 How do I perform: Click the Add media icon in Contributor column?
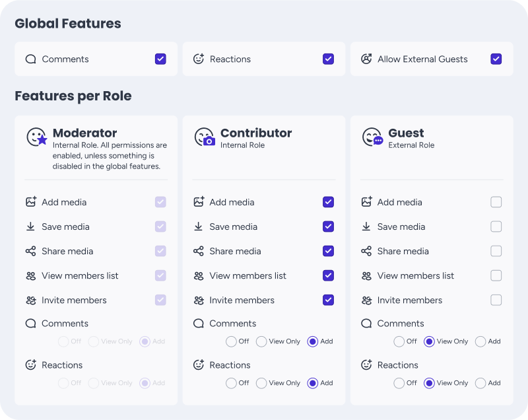click(199, 202)
